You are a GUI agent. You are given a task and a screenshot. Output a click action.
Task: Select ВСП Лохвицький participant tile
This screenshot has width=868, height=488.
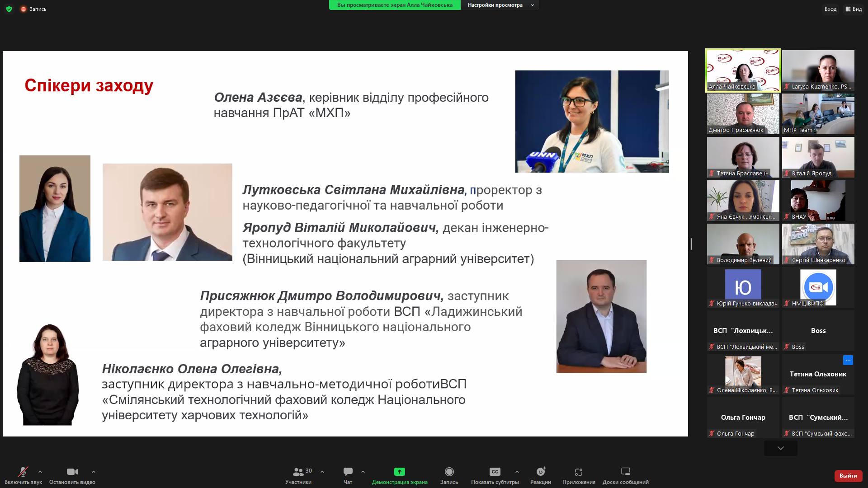743,331
